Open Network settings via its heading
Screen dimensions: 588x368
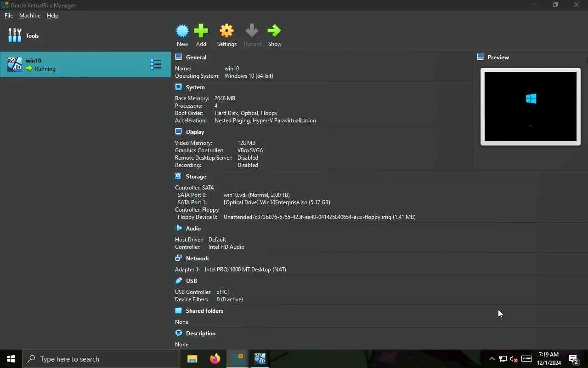(x=198, y=259)
